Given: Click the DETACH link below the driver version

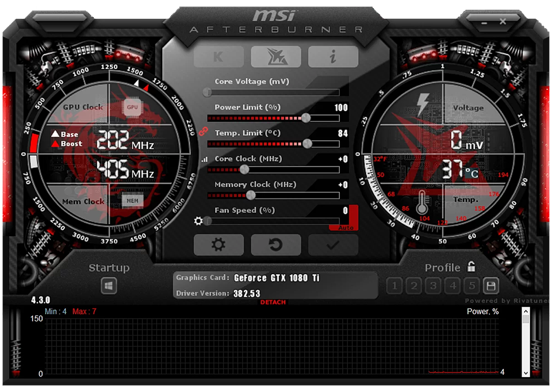Looking at the screenshot, I should (273, 302).
